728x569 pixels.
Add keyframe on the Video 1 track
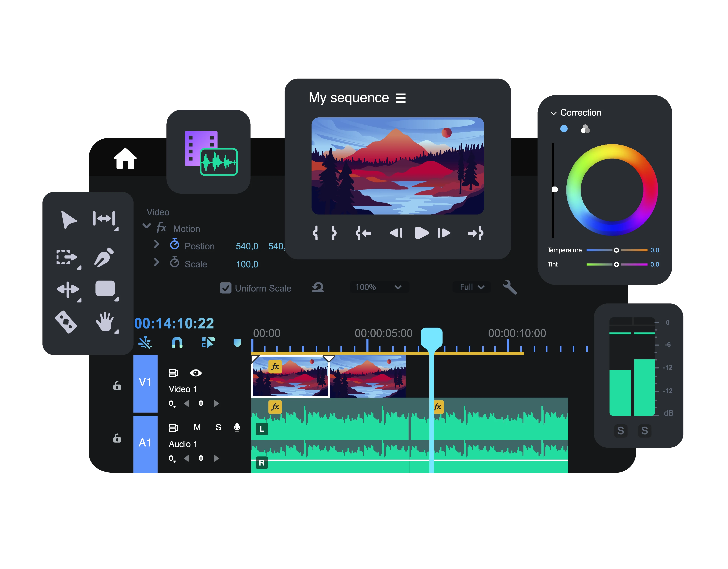(x=201, y=404)
